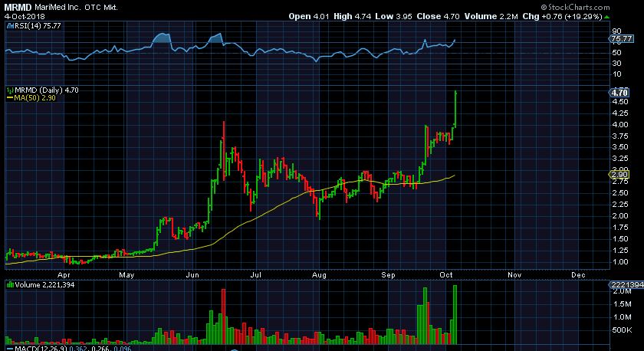Click the tall red mid-June volume bar
Viewport: 644px width, 351px height.
(x=223, y=317)
